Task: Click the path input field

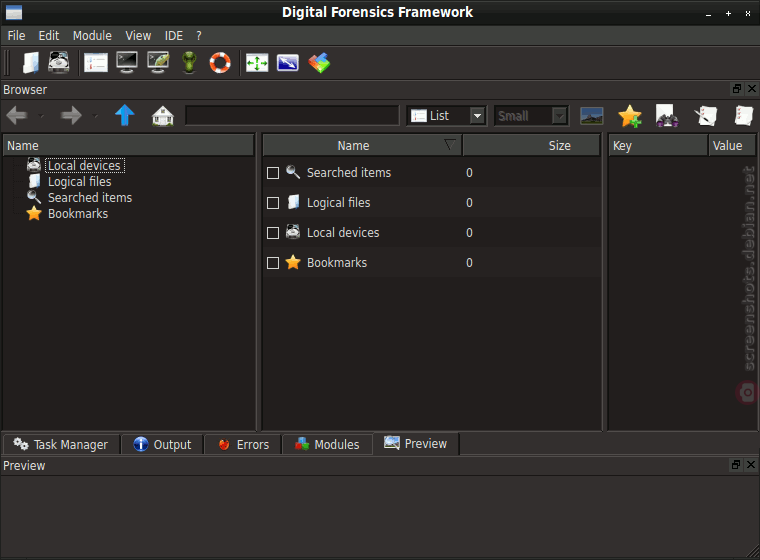Action: 292,116
